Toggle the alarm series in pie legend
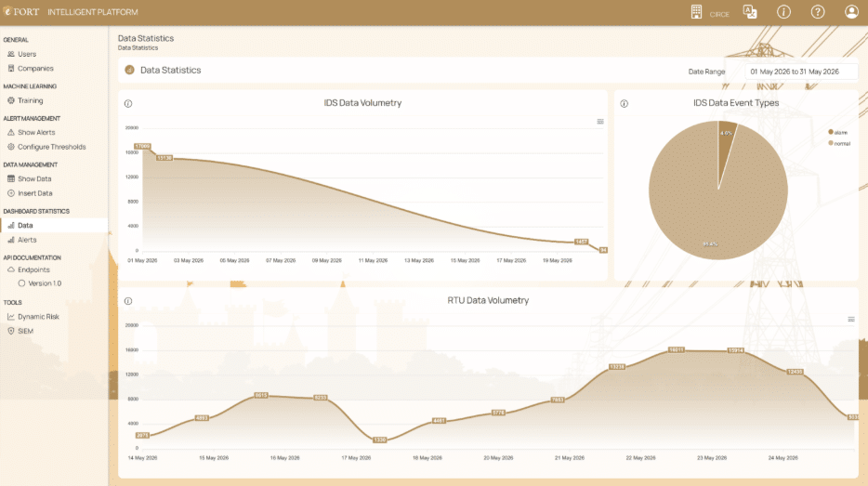868x486 pixels. point(837,132)
